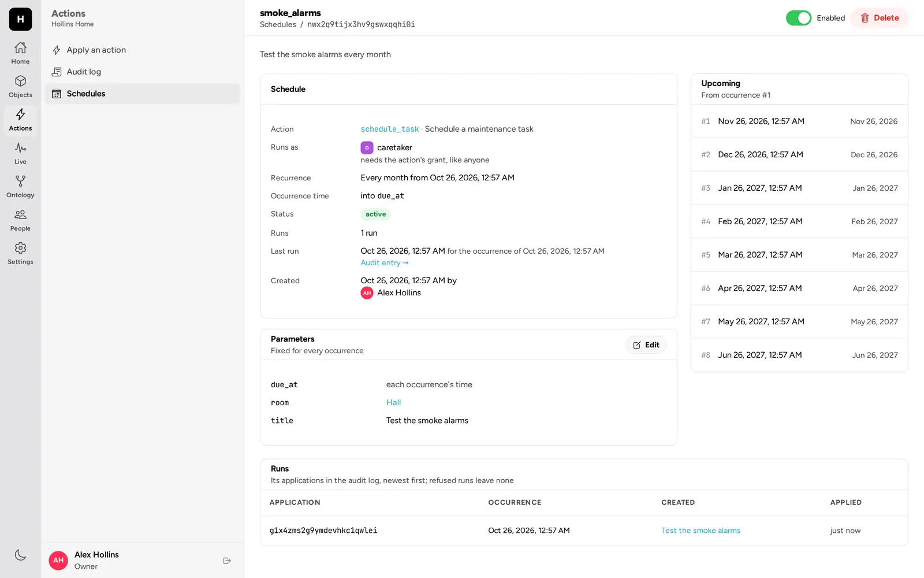Screen dimensions: 924x578
Task: Select the Schedules menu item
Action: click(x=142, y=94)
